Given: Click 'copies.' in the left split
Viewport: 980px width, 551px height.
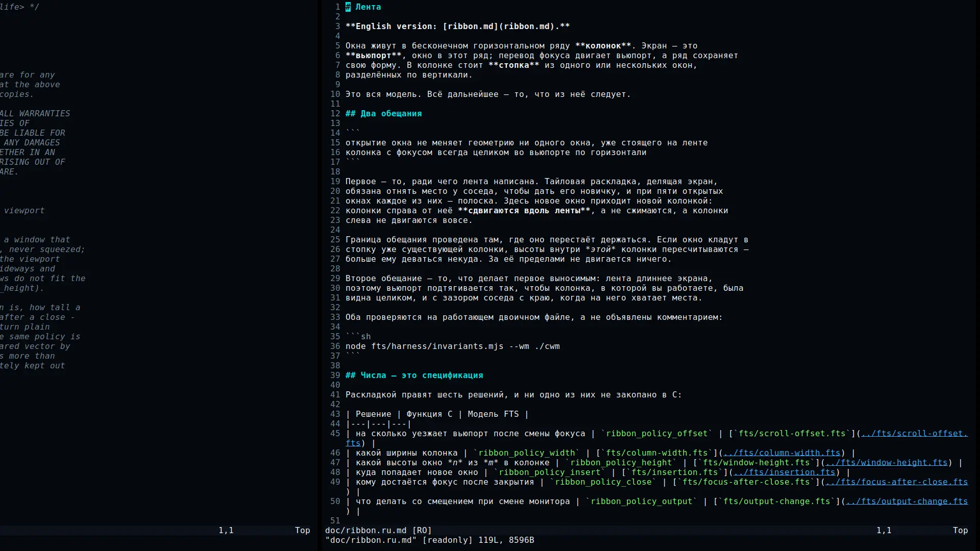Looking at the screenshot, I should click(x=17, y=94).
